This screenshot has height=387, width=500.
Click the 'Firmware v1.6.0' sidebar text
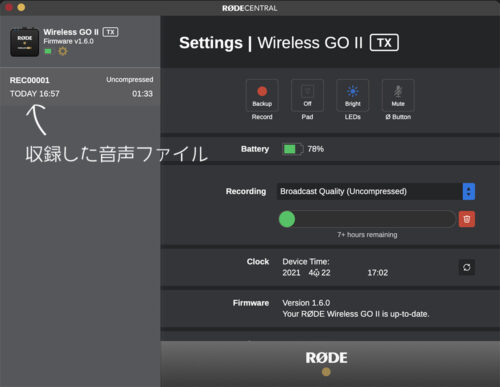[x=68, y=41]
